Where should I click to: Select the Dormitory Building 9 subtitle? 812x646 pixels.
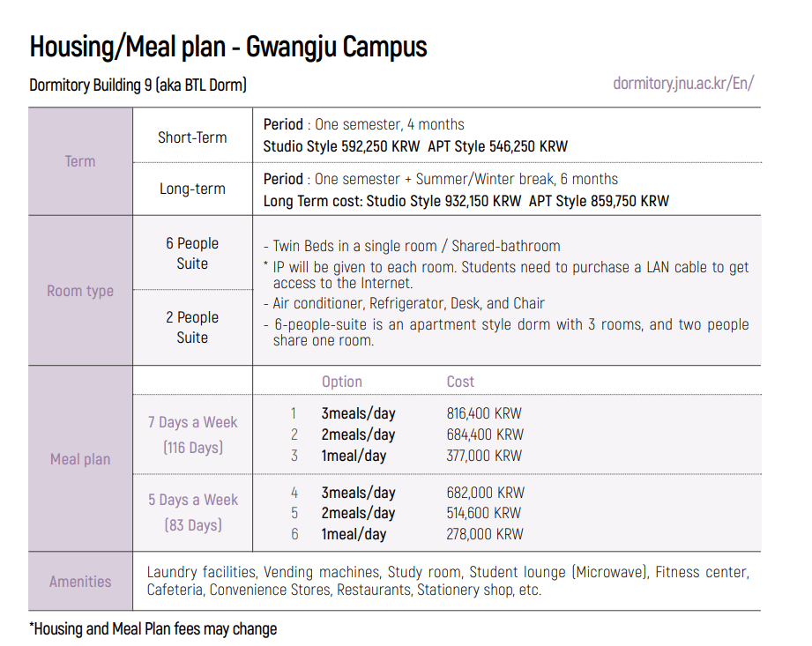pyautogui.click(x=138, y=85)
